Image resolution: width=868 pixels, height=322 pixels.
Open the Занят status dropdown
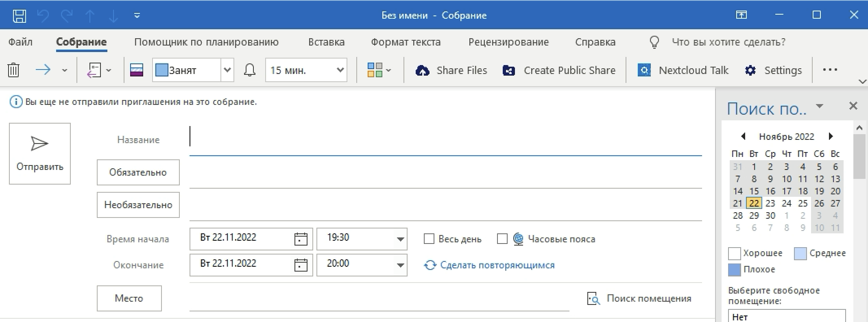tap(227, 70)
